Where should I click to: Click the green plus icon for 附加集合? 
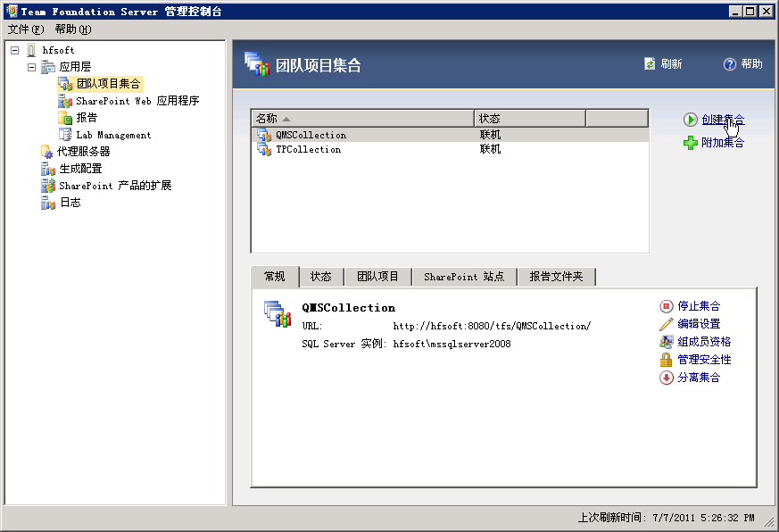point(690,143)
